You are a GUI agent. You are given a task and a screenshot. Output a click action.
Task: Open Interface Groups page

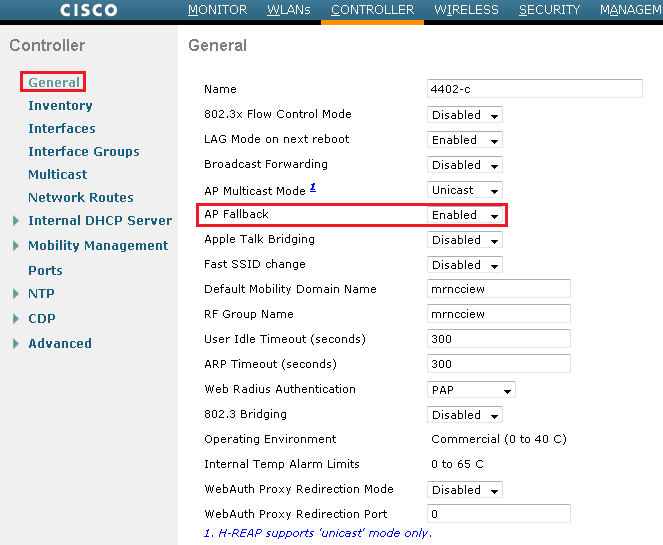click(83, 151)
